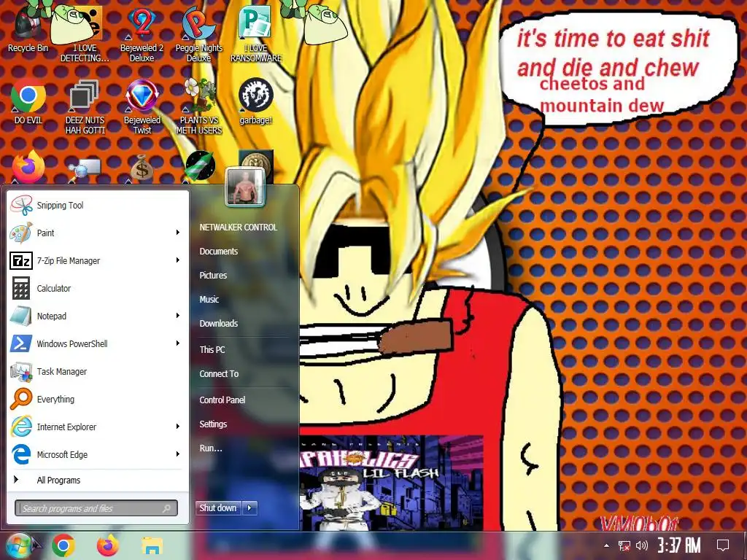This screenshot has height=560, width=747.
Task: Open Connect To from Start menu
Action: [219, 374]
